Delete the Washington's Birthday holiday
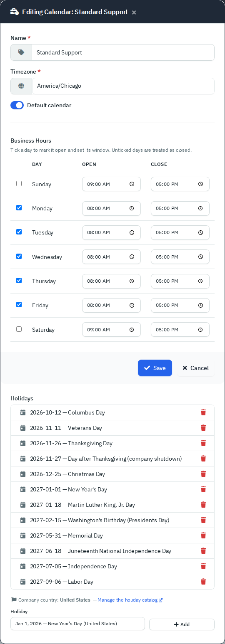This screenshot has height=644, width=225. coord(203,520)
